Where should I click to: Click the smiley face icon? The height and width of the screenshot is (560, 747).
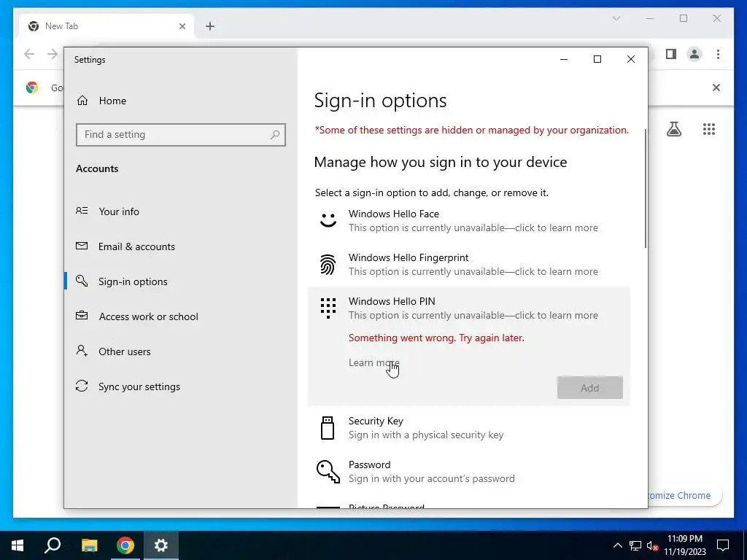coord(328,220)
